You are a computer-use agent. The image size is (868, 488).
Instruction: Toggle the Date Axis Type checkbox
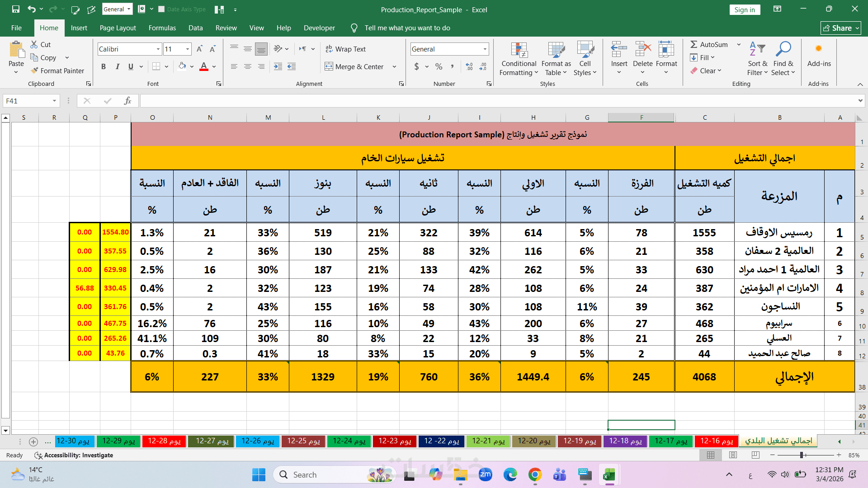coord(161,9)
